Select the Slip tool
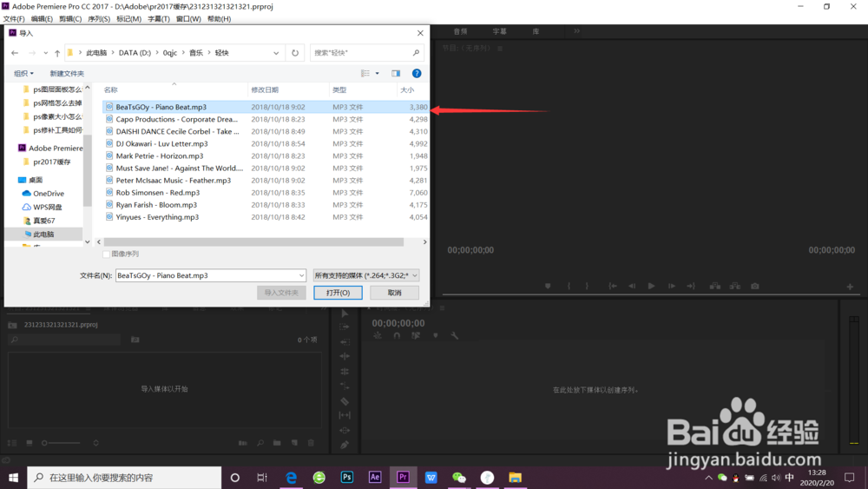Image resolution: width=868 pixels, height=489 pixels. (x=345, y=415)
